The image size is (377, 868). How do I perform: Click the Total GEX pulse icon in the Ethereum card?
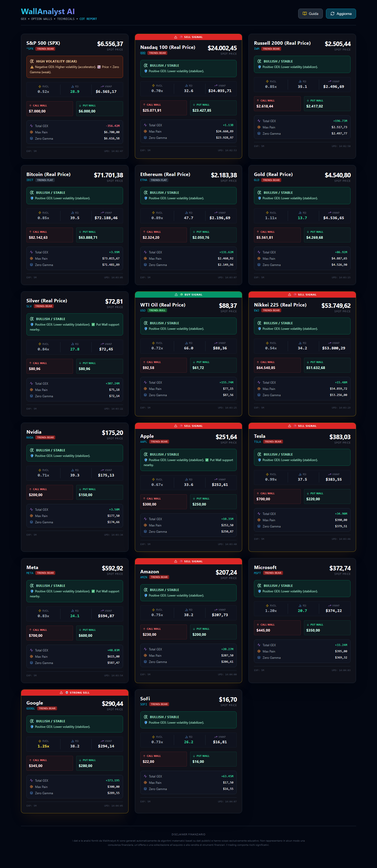pos(145,252)
